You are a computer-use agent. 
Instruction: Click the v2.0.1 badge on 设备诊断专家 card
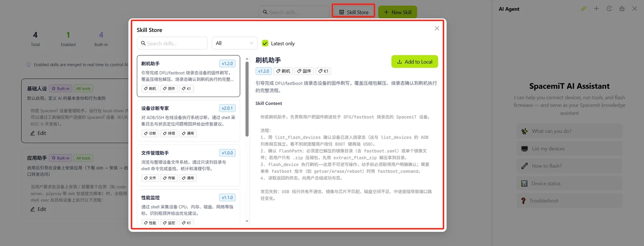(x=227, y=108)
